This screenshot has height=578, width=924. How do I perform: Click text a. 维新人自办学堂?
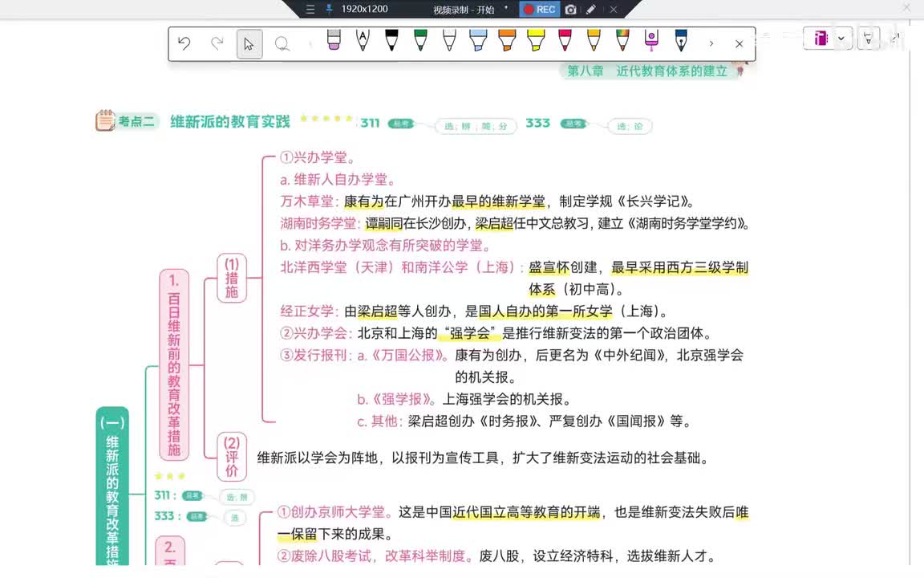[x=338, y=179]
